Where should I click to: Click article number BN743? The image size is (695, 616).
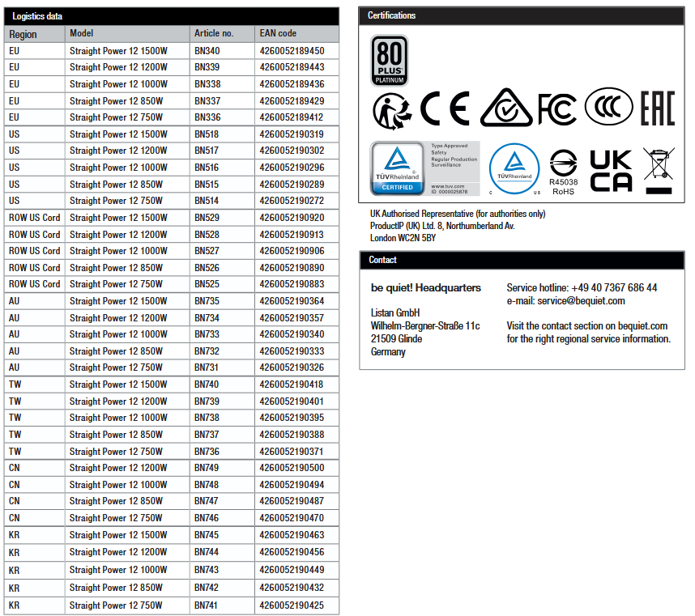pyautogui.click(x=207, y=570)
